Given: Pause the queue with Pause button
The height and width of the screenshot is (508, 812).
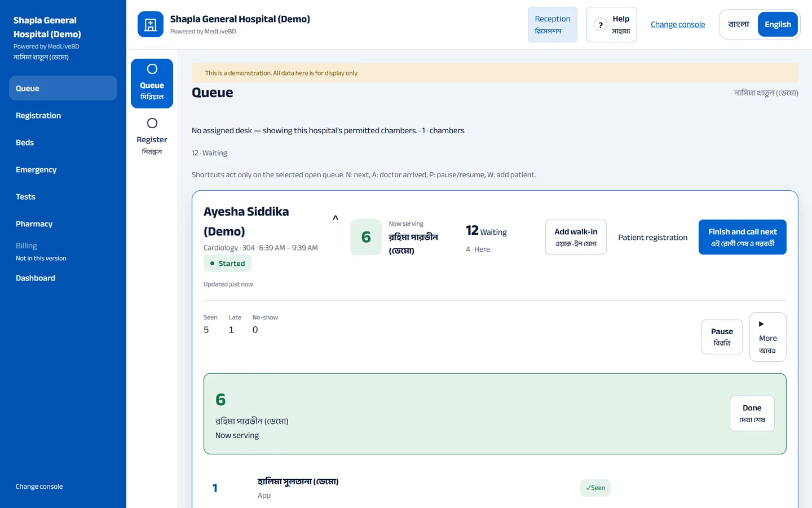Looking at the screenshot, I should [722, 337].
